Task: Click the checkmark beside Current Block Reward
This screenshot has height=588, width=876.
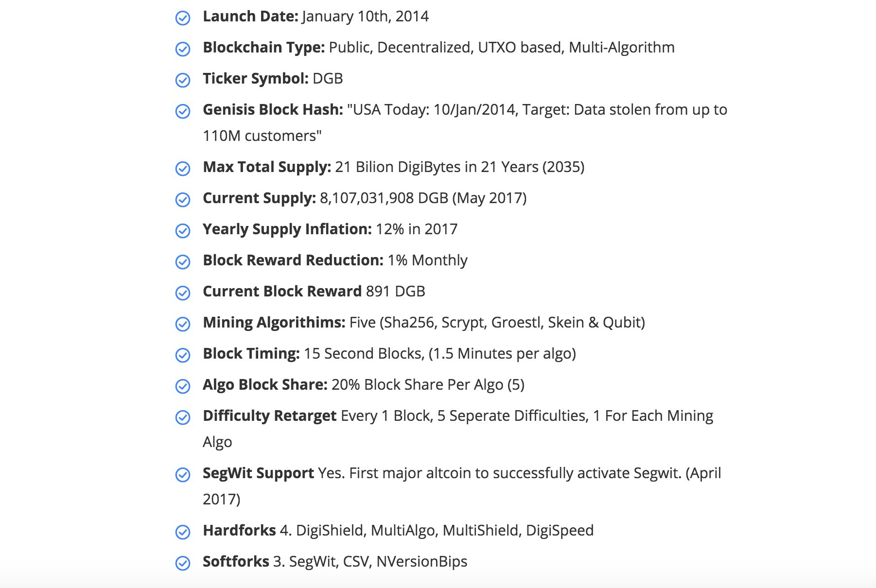Action: [183, 293]
